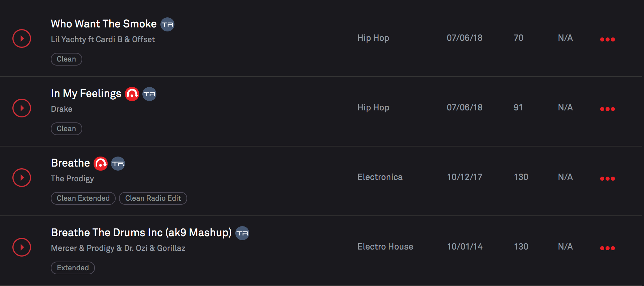Open three-dot menu for Breathe The Drums Inc
The width and height of the screenshot is (644, 286).
tap(607, 248)
